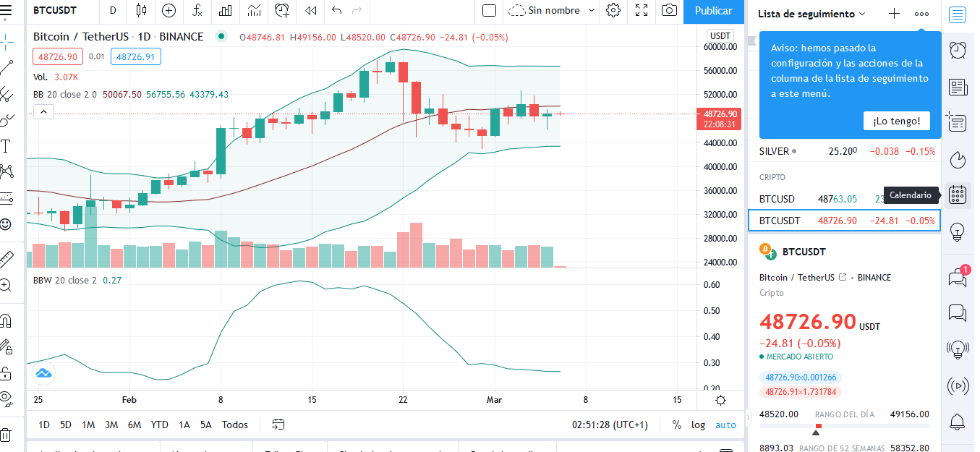Toggle auto scale mode
This screenshot has height=452, width=980.
coord(725,425)
